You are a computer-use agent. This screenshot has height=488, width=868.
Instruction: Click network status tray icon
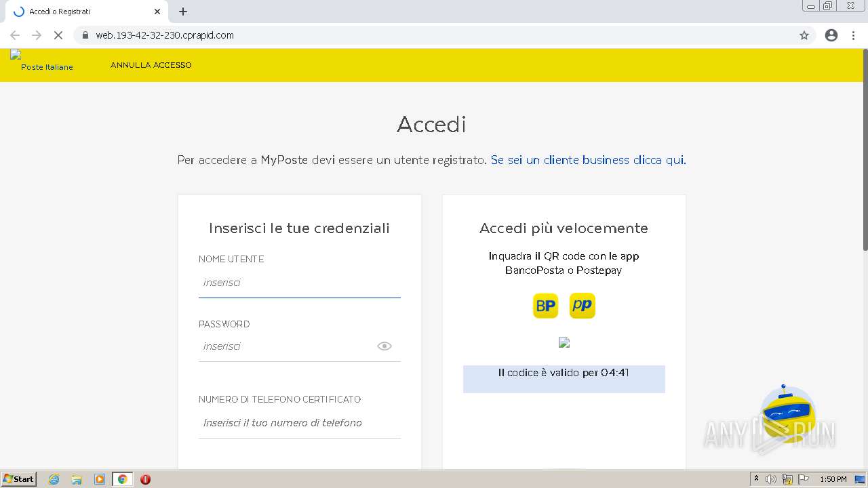[x=787, y=479]
